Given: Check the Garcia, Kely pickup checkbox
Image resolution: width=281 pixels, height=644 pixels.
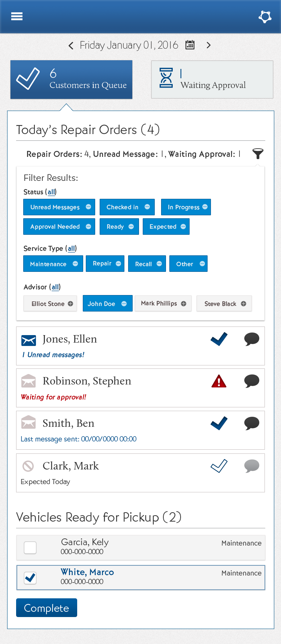Looking at the screenshot, I should [x=30, y=547].
